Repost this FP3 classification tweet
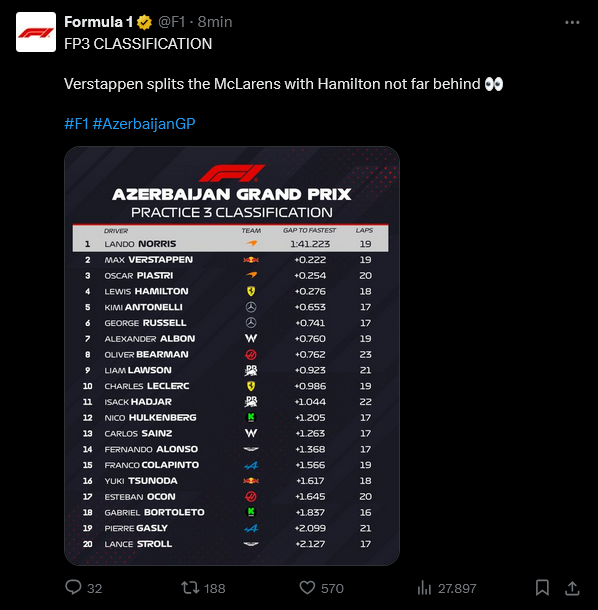Image resolution: width=598 pixels, height=610 pixels. [190, 587]
